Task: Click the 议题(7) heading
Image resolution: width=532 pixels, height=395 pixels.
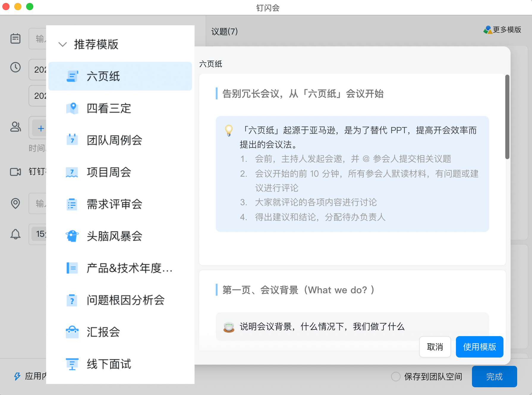Action: pyautogui.click(x=225, y=32)
